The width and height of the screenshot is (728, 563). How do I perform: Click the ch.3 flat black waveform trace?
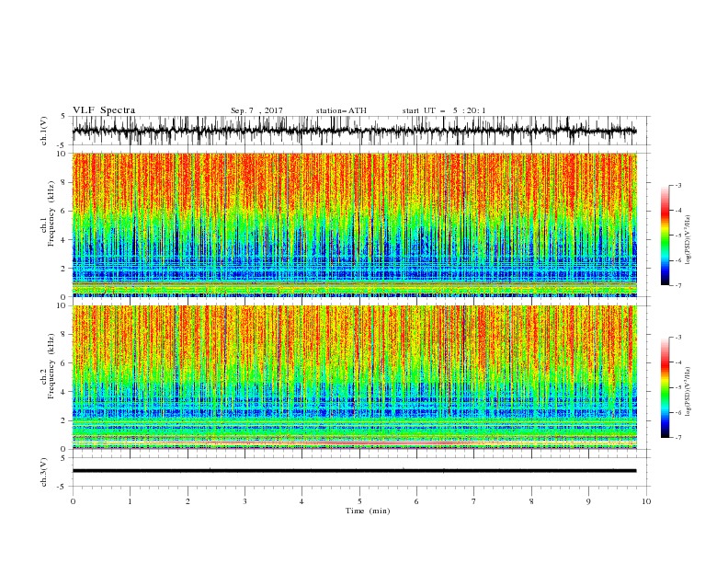point(354,471)
